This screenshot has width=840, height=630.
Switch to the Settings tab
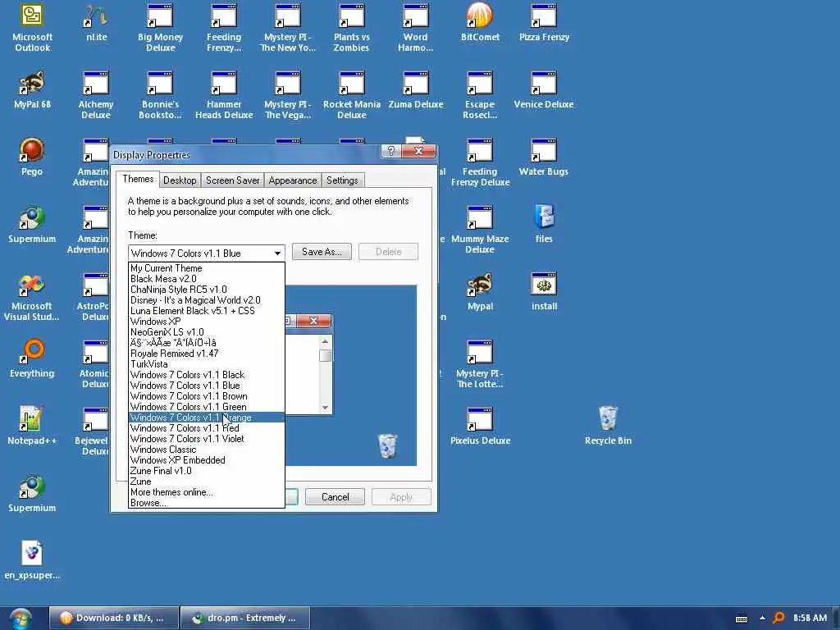coord(342,180)
